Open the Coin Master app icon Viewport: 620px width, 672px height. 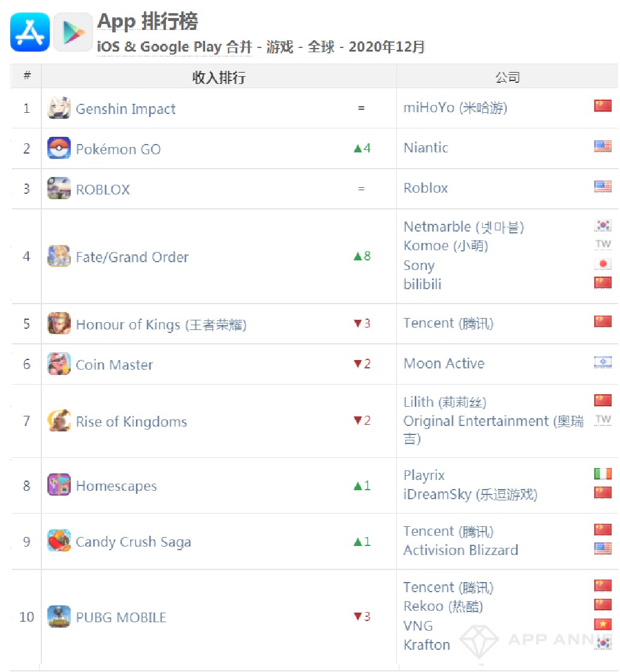click(x=59, y=364)
